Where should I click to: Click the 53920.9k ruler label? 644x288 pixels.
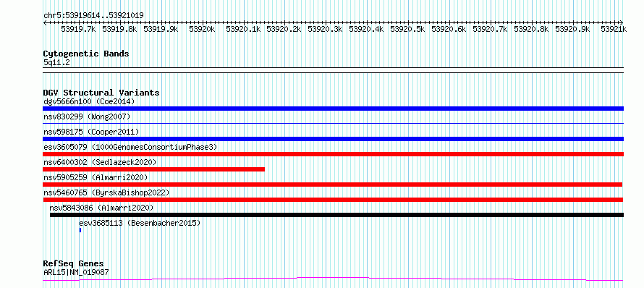[x=572, y=29]
